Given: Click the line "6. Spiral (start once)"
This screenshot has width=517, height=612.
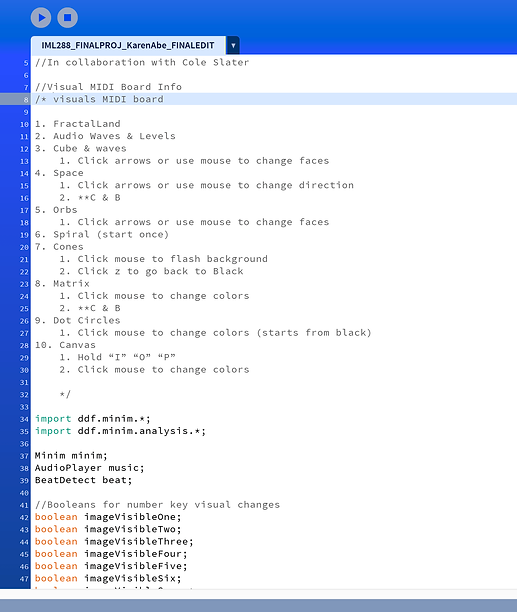Looking at the screenshot, I should click(102, 234).
